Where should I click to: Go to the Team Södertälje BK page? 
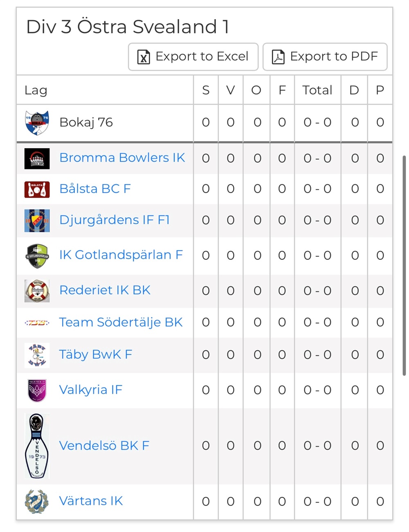tap(121, 322)
